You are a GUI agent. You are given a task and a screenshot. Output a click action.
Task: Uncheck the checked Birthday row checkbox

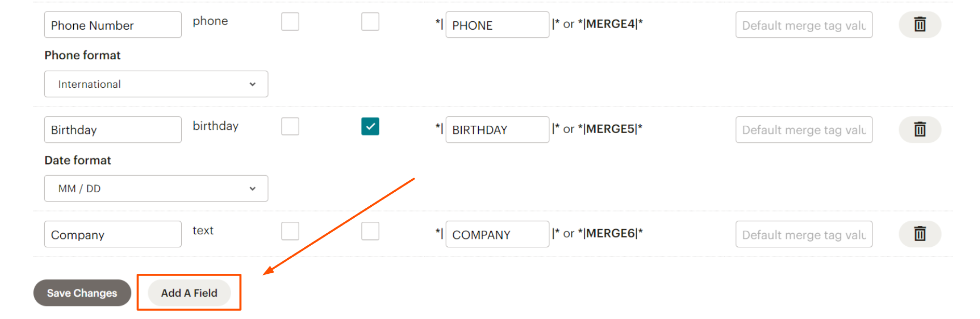(370, 126)
